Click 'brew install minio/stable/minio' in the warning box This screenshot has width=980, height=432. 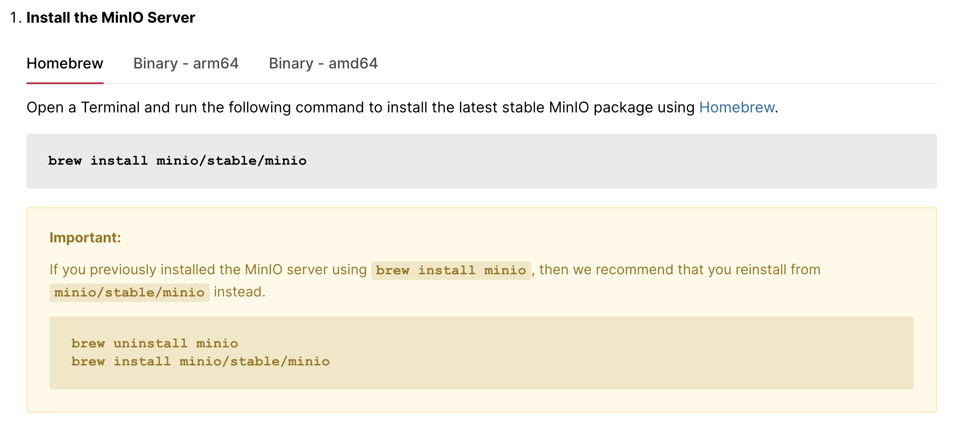tap(200, 361)
